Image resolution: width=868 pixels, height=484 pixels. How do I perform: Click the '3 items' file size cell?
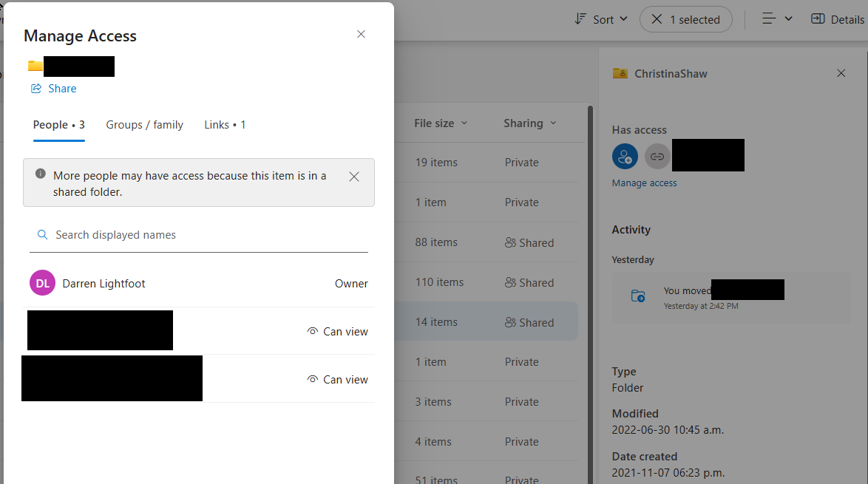(433, 402)
